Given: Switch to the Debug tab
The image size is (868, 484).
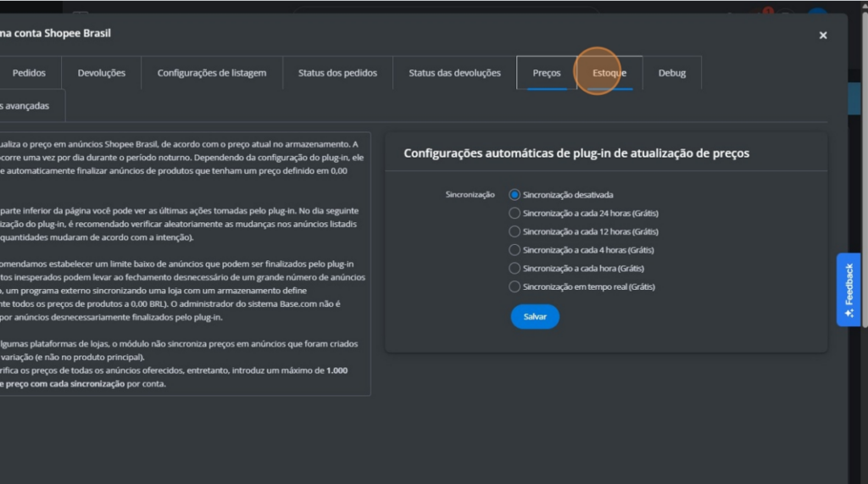Looking at the screenshot, I should (672, 73).
